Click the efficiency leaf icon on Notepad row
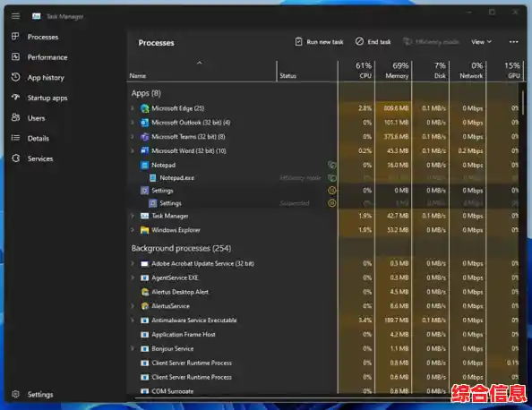Image resolution: width=532 pixels, height=410 pixels. click(x=332, y=165)
